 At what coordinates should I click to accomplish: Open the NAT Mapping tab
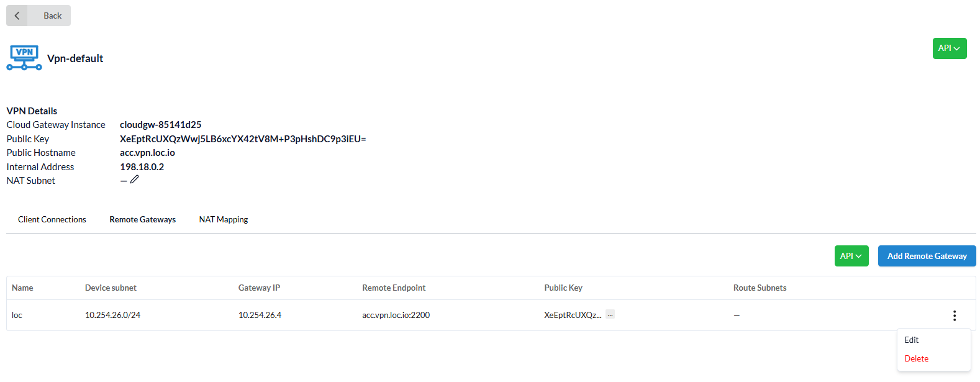pyautogui.click(x=224, y=219)
